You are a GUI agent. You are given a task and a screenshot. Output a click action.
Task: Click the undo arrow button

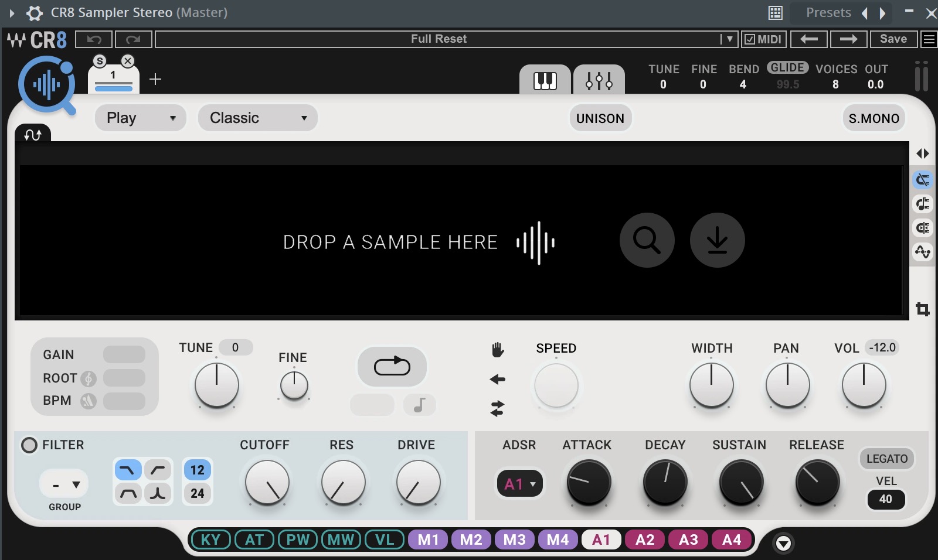[94, 39]
